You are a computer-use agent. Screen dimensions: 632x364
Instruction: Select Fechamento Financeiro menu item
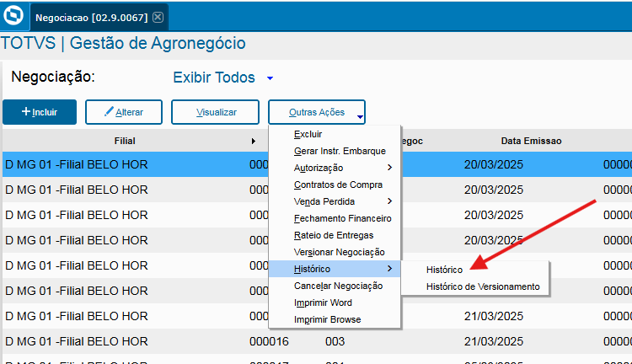335,218
